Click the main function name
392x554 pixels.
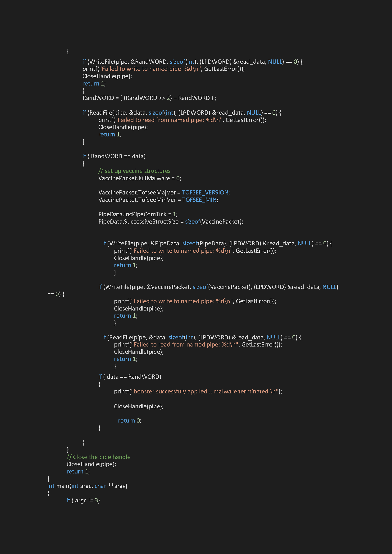click(63, 486)
